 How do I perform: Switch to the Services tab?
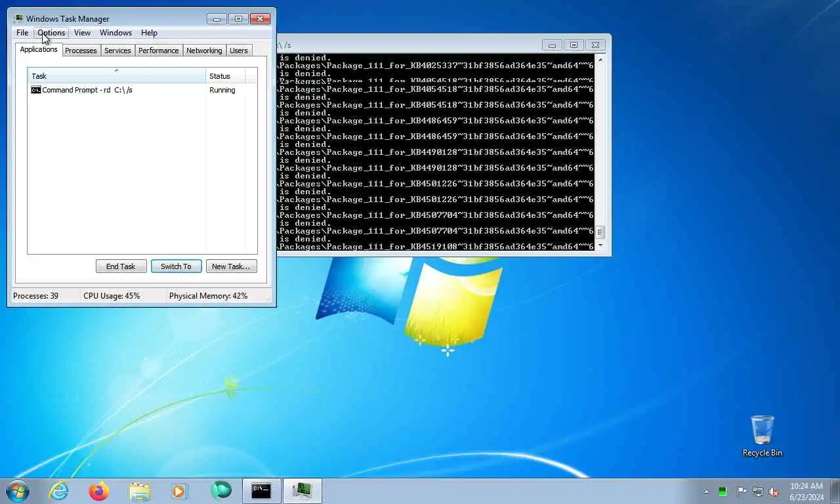pos(117,51)
